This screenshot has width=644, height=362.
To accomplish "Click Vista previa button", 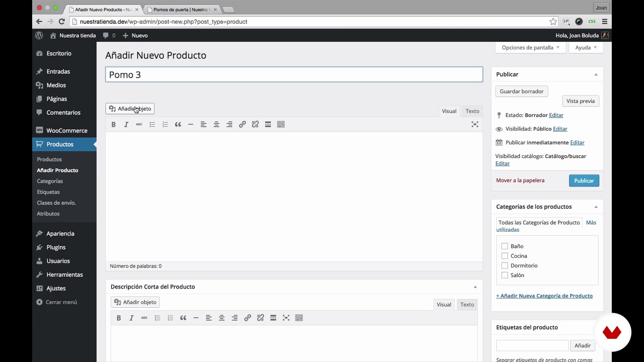I will (x=581, y=101).
